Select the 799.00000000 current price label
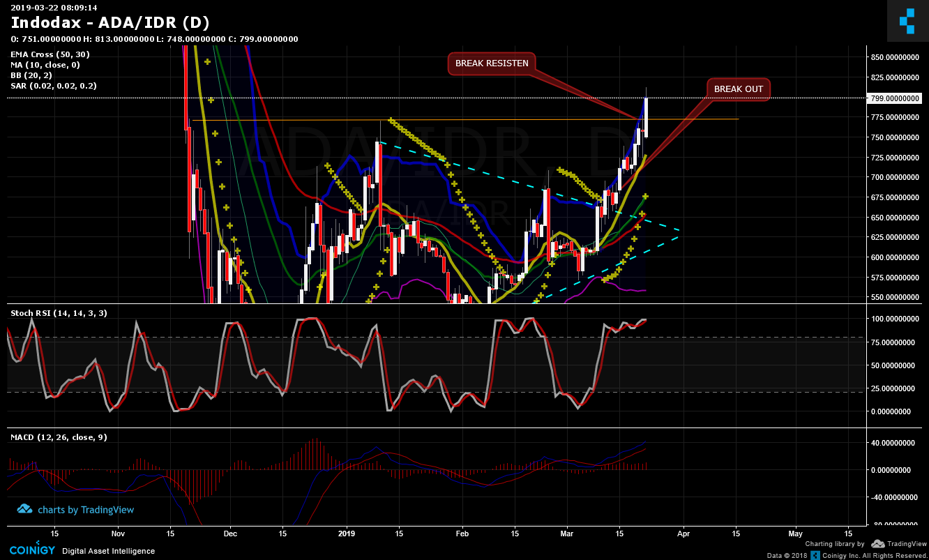Image resolution: width=929 pixels, height=560 pixels. tap(898, 98)
